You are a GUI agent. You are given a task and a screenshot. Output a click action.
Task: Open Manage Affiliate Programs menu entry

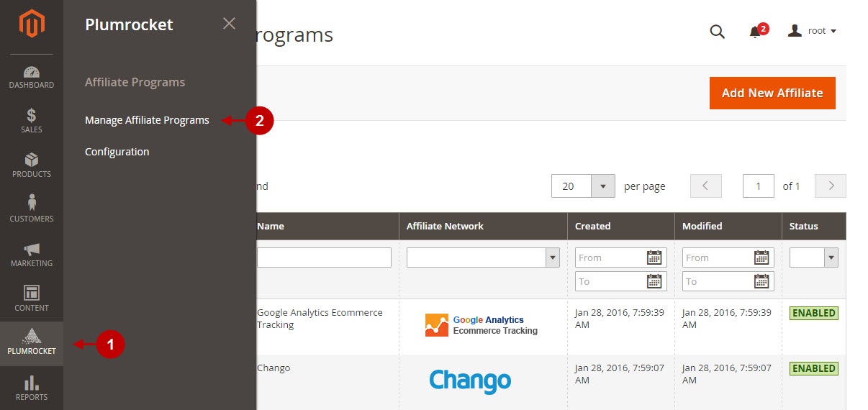(147, 120)
